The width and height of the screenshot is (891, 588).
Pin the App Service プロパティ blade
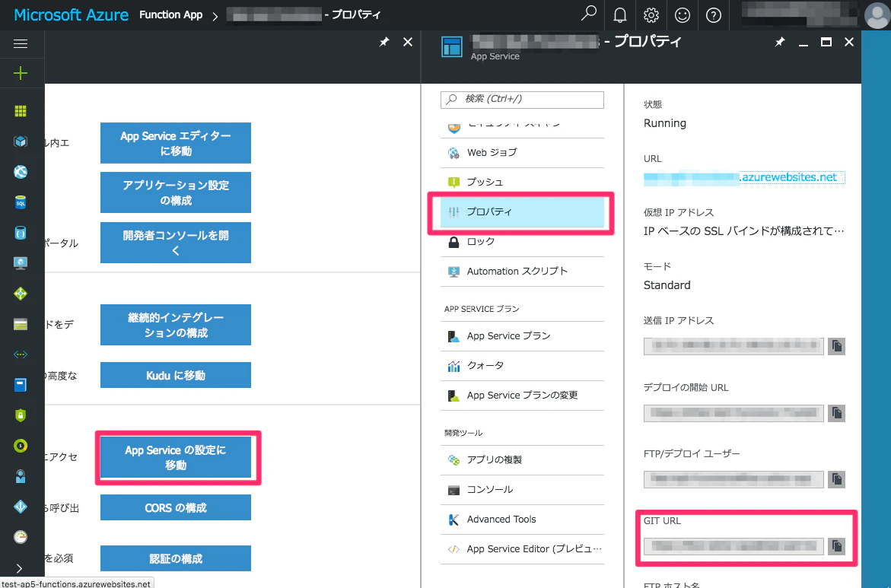tap(780, 42)
